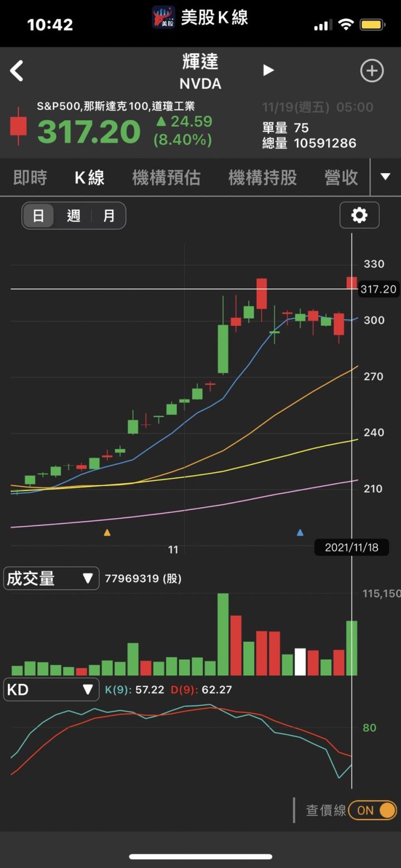Tap the tallest green volume bar

223,635
